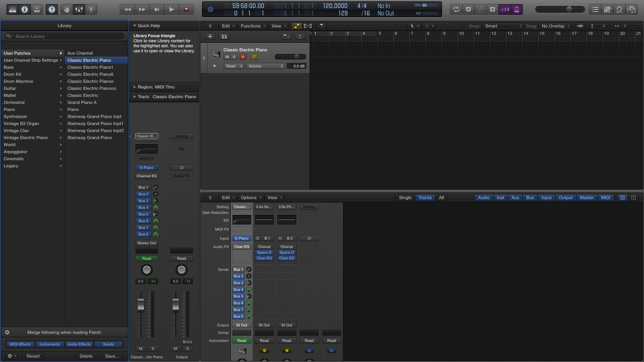Viewport: 644px width, 362px height.
Task: Open the Tracks area Edit menu
Action: [x=228, y=26]
